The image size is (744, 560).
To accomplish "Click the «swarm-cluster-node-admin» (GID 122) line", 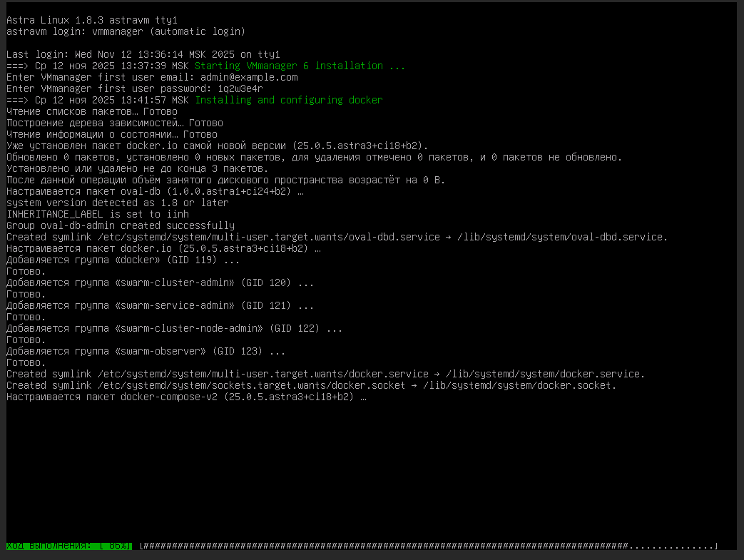I will pos(174,328).
